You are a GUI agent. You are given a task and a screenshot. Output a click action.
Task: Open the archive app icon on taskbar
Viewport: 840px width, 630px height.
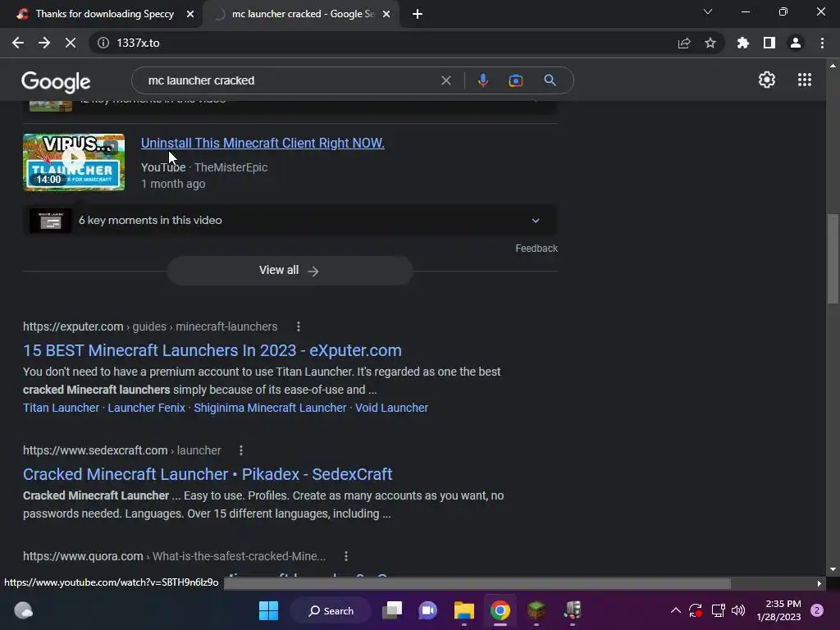point(573,610)
